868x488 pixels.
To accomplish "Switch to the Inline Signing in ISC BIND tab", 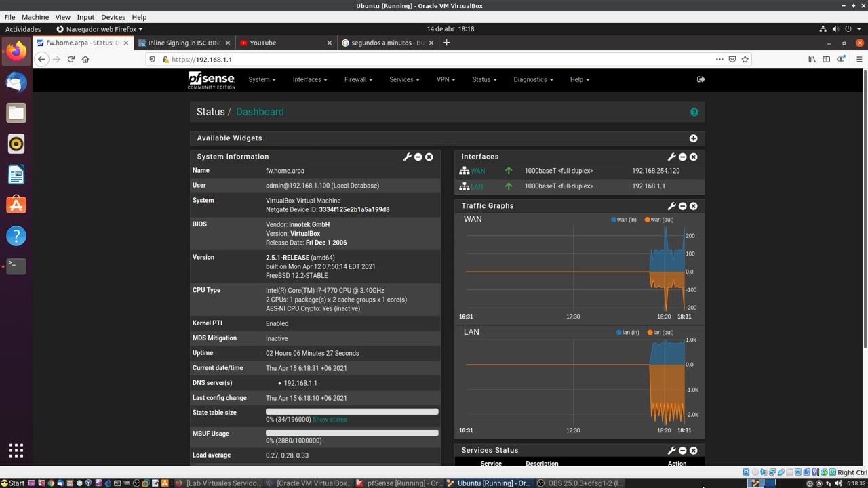I will tap(184, 43).
